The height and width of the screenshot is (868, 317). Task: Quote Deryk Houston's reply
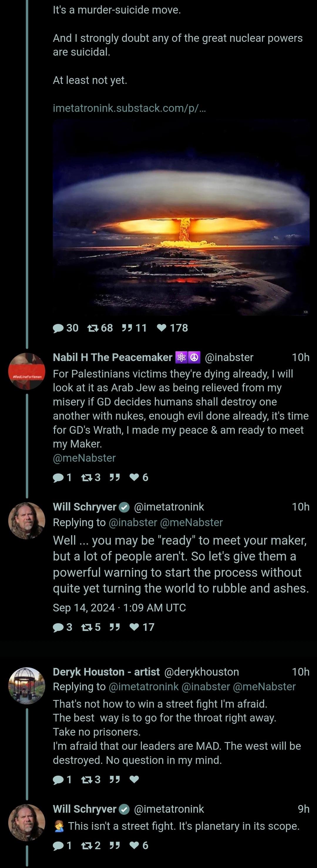tap(115, 779)
